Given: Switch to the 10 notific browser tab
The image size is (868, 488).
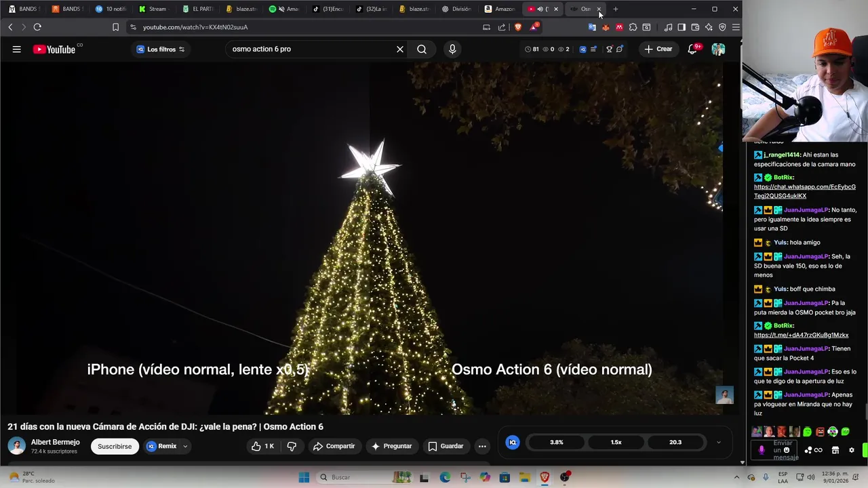Looking at the screenshot, I should 113,9.
